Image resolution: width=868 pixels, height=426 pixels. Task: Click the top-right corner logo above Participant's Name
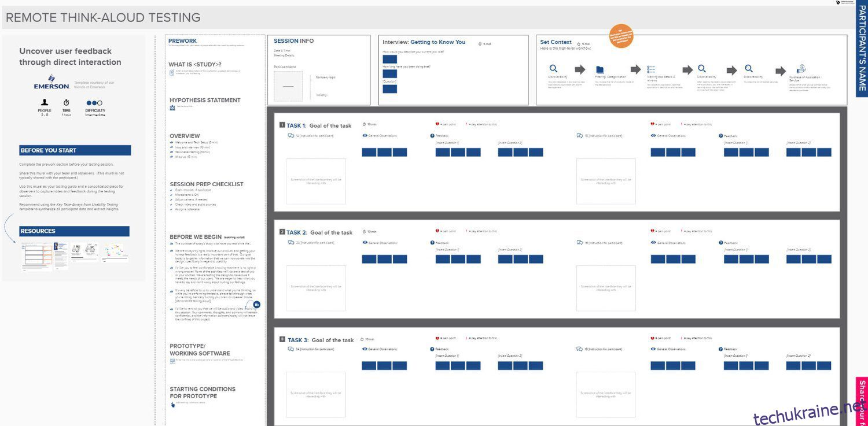(844, 3)
